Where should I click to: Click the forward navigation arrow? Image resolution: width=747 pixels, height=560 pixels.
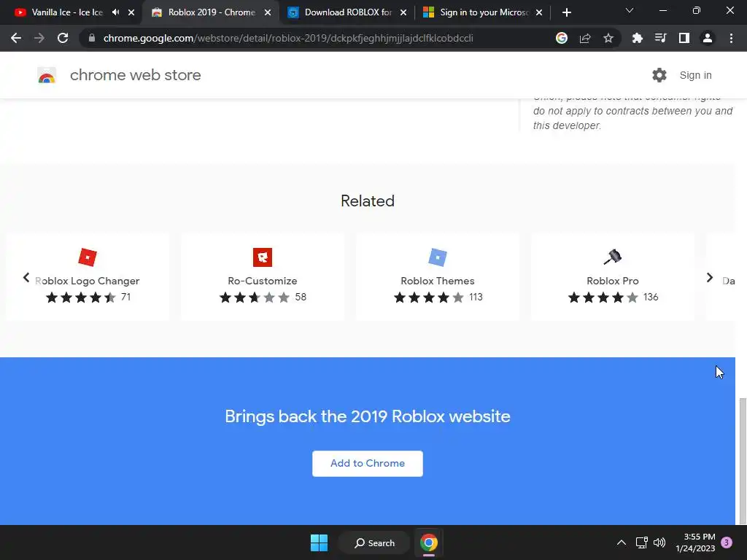39,38
